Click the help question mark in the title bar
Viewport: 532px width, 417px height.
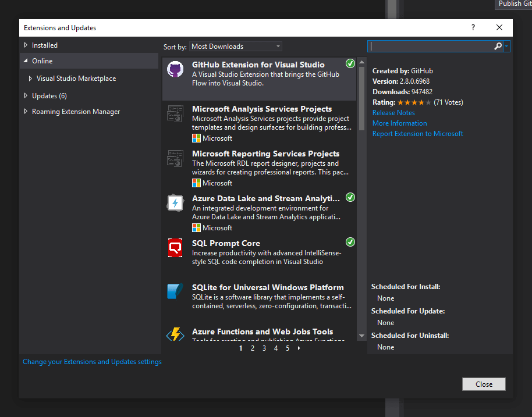point(473,27)
